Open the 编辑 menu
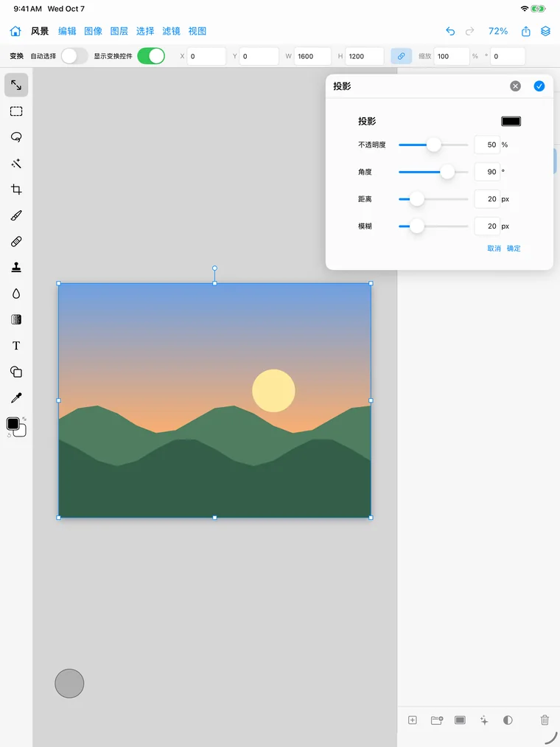Viewport: 560px width, 747px height. (x=67, y=32)
